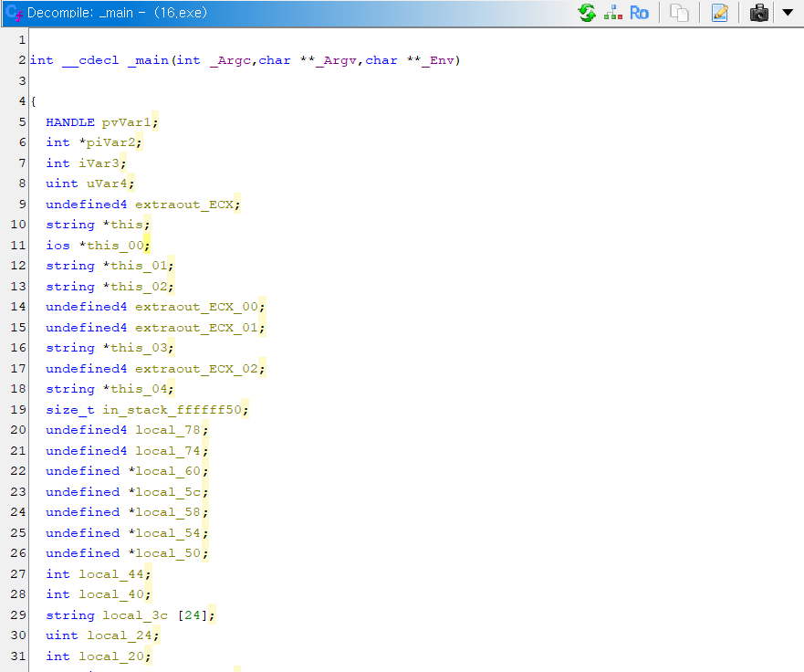Open the function graph (AST) control flow icon
Image resolution: width=804 pixels, height=672 pixels.
[x=613, y=13]
